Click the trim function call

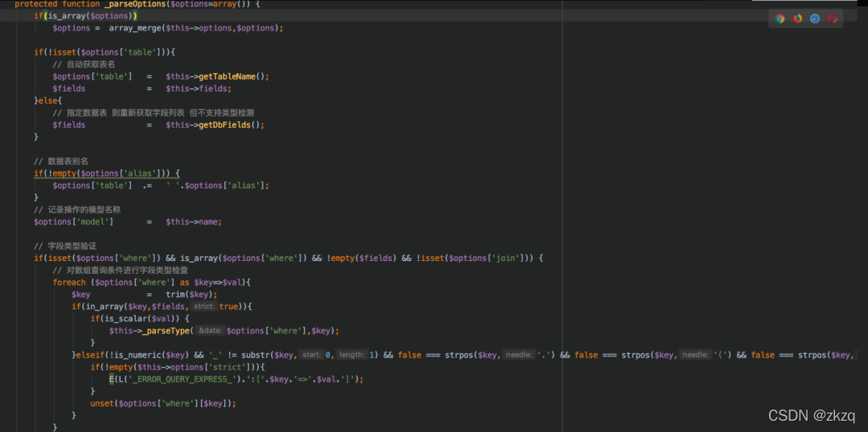tap(175, 295)
